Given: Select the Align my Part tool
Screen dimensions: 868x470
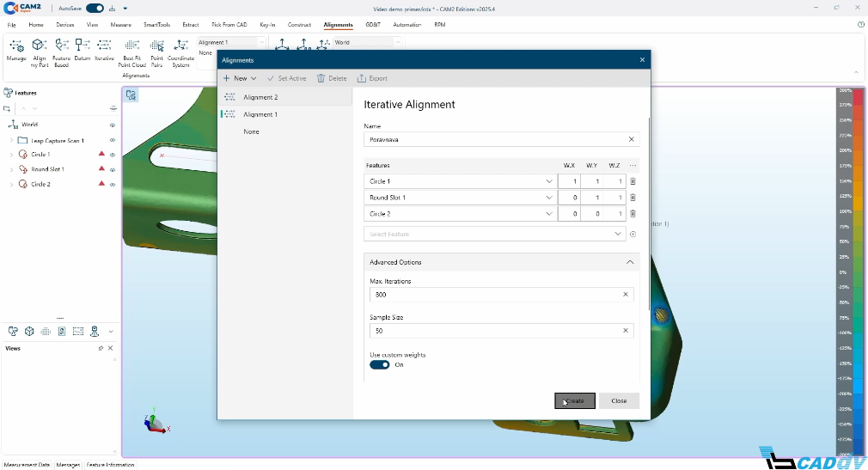Looking at the screenshot, I should point(39,53).
